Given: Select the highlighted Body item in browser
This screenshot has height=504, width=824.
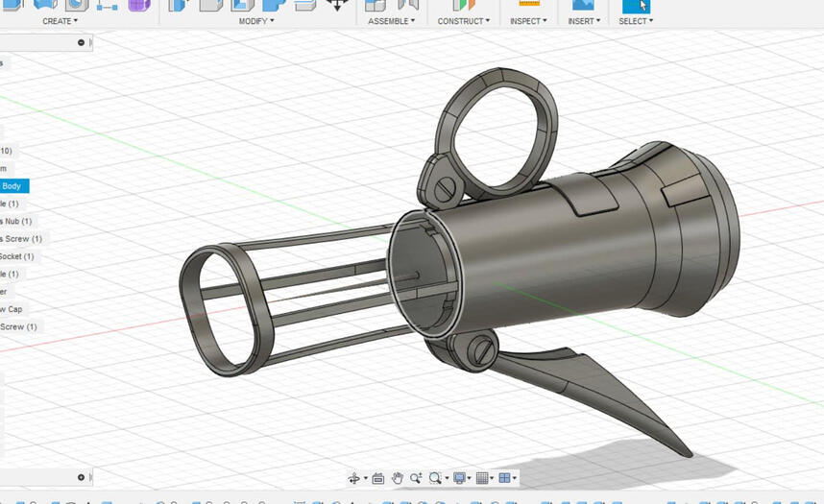Looking at the screenshot, I should pyautogui.click(x=12, y=186).
